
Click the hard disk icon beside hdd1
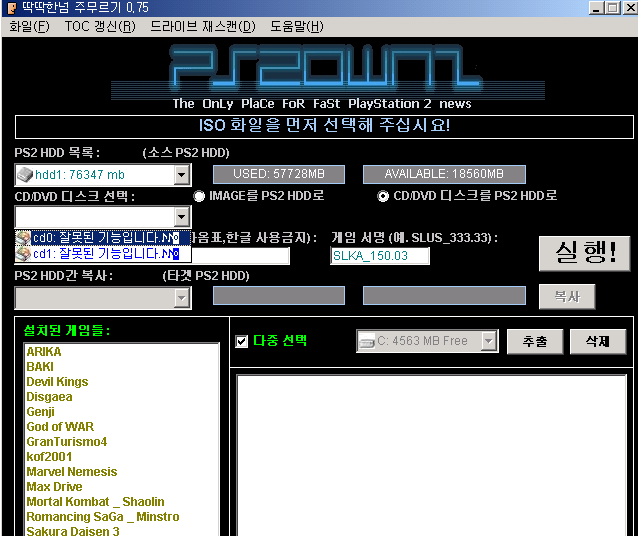25,175
